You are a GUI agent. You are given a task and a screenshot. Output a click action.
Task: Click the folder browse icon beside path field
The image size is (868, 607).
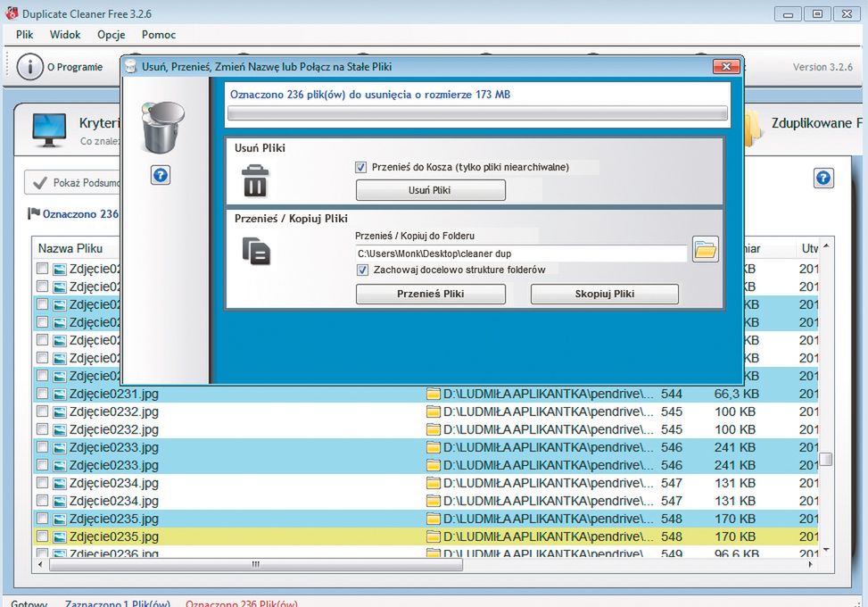click(705, 250)
